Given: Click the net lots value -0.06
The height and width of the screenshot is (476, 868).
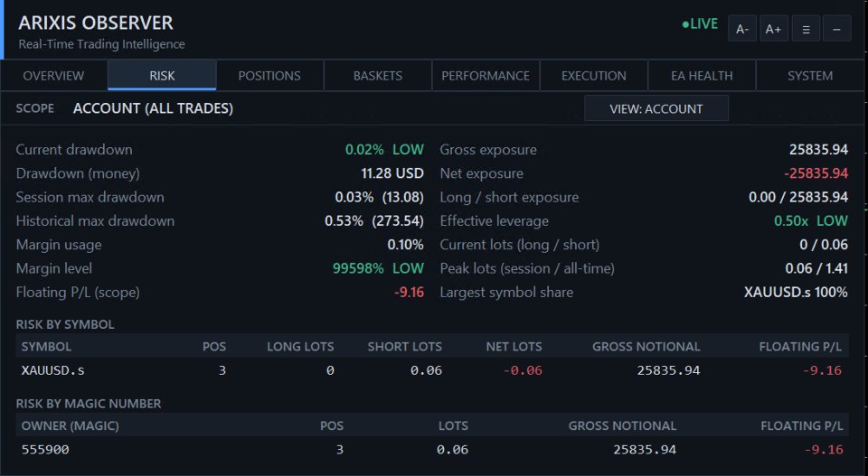Looking at the screenshot, I should point(523,370).
